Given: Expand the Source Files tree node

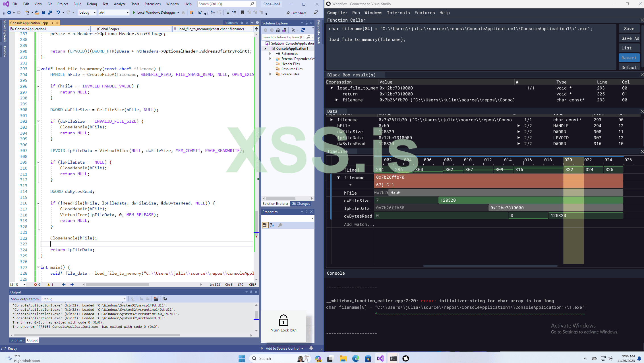Looking at the screenshot, I should [x=270, y=74].
